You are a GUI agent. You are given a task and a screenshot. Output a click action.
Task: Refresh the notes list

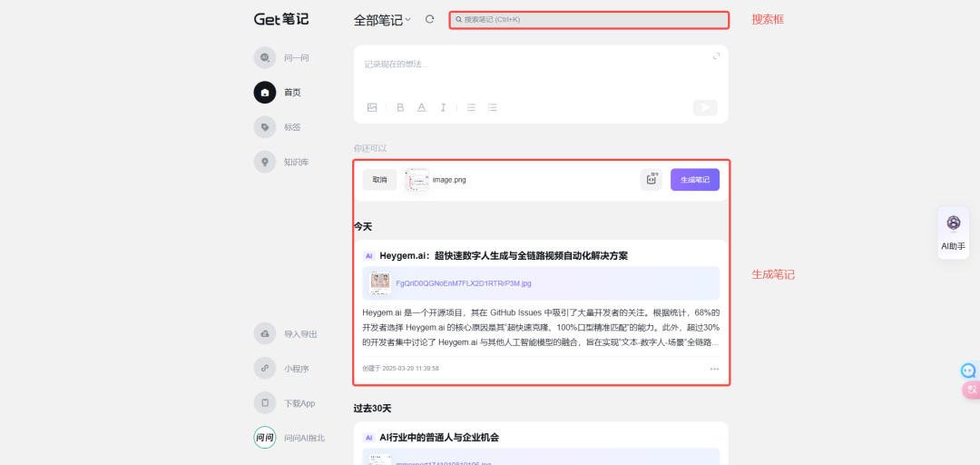coord(429,19)
